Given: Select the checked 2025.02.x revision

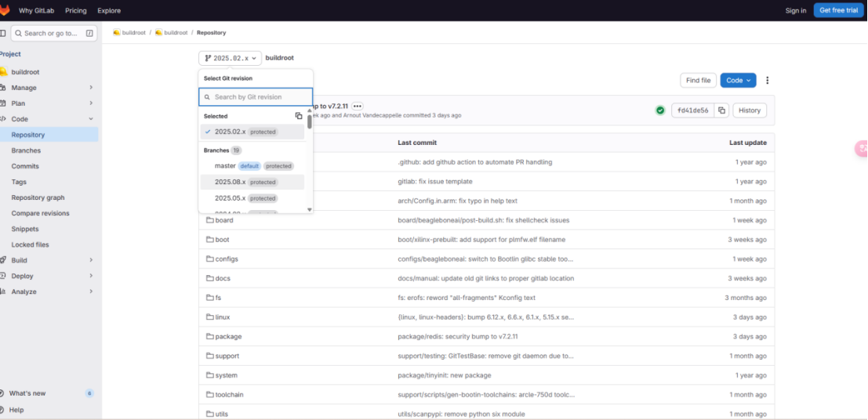Looking at the screenshot, I should click(252, 132).
